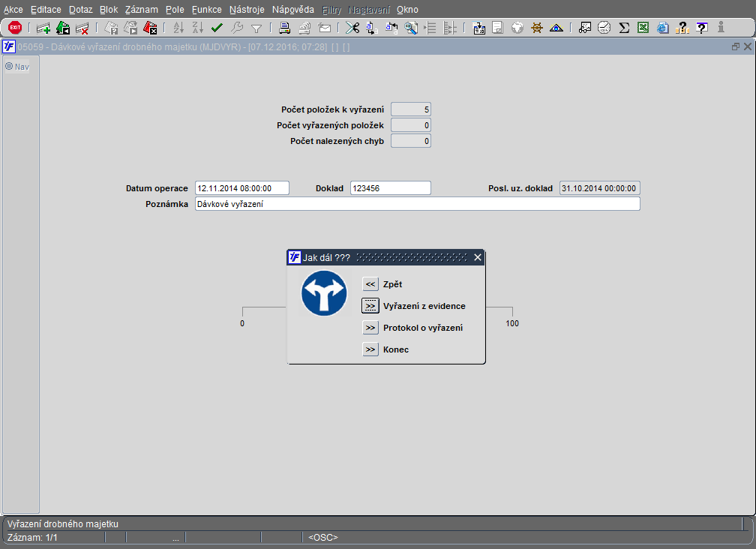The height and width of the screenshot is (549, 756).
Task: Close the Jak dál ??? dialog
Action: [477, 257]
